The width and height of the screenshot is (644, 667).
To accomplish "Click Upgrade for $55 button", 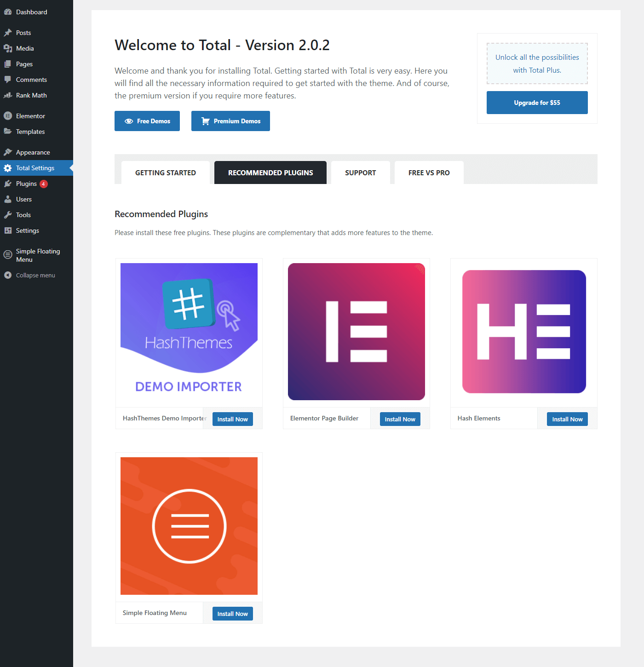I will coord(537,103).
